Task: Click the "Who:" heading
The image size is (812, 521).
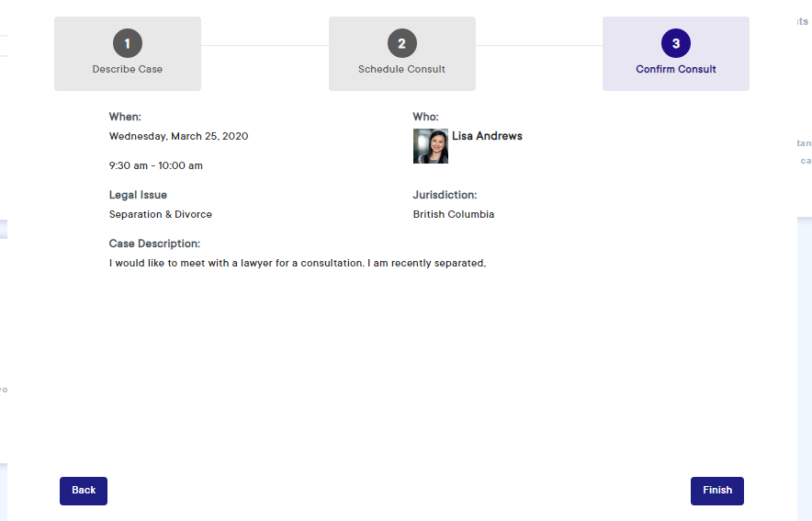Action: [425, 117]
